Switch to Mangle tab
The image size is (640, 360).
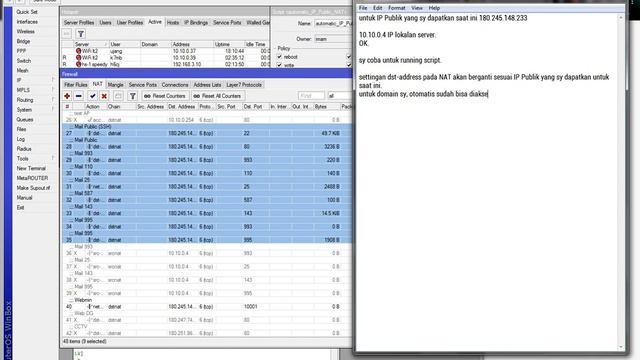(116, 85)
